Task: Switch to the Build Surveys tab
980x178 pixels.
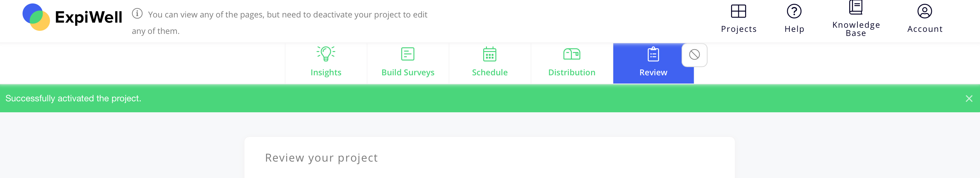Action: click(408, 63)
